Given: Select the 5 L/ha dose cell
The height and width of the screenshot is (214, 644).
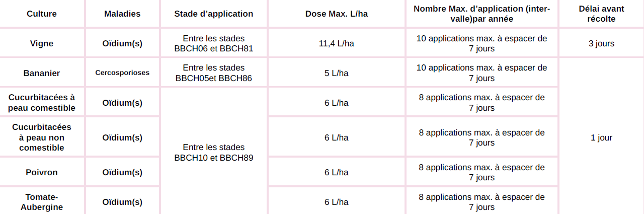Looking at the screenshot, I should (336, 73).
